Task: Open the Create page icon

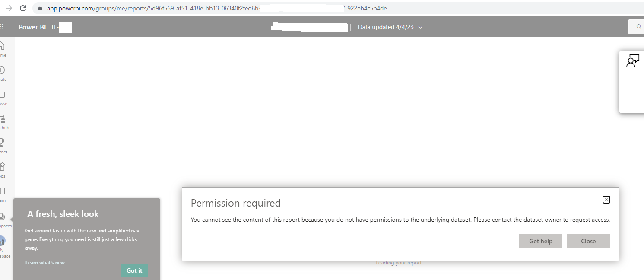Action: pyautogui.click(x=2, y=70)
